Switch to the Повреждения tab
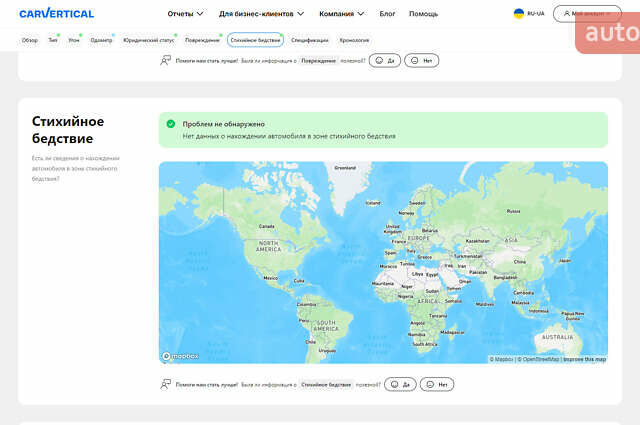The height and width of the screenshot is (425, 640). tap(202, 40)
